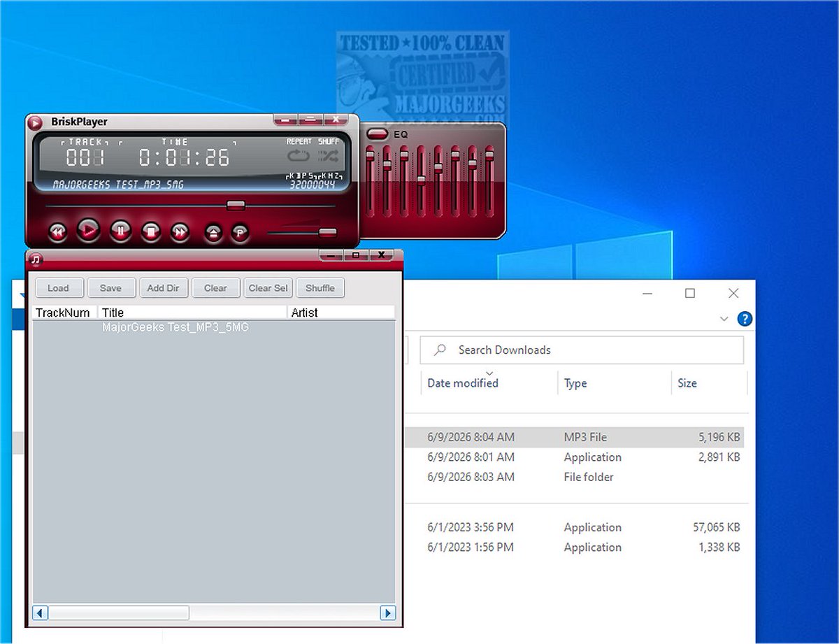839x644 pixels.
Task: Toggle Shuffle mode icon in BriskPlayer display
Action: point(329,155)
